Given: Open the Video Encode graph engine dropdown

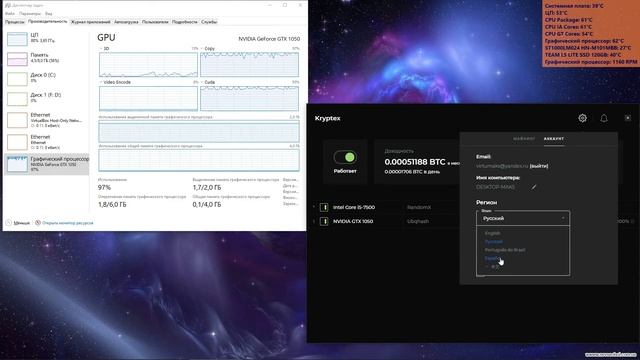Looking at the screenshot, I should click(116, 82).
